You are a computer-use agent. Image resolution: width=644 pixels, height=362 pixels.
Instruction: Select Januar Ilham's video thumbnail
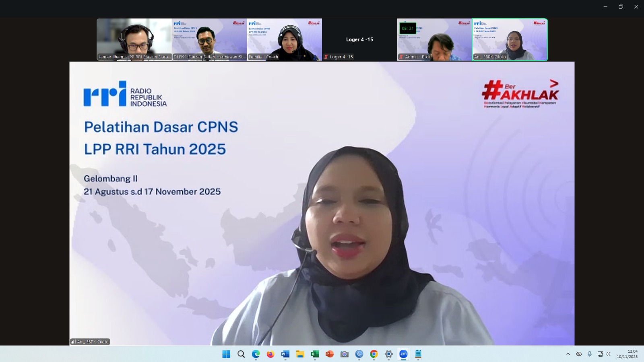134,39
